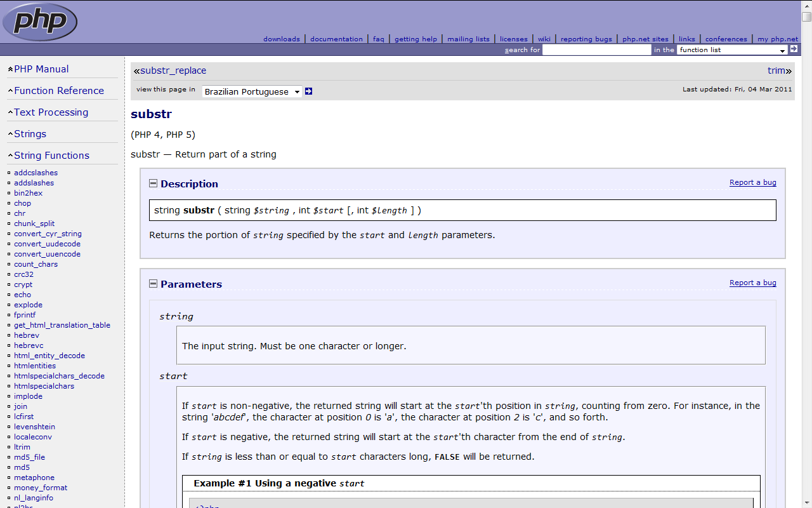812x508 pixels.
Task: Open Strings in sidebar
Action: tap(30, 133)
